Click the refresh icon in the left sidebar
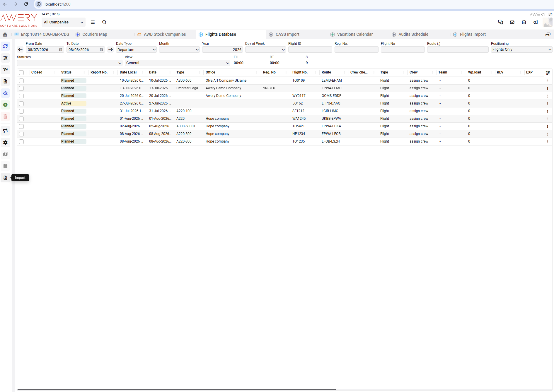This screenshot has width=554, height=392. (x=5, y=46)
